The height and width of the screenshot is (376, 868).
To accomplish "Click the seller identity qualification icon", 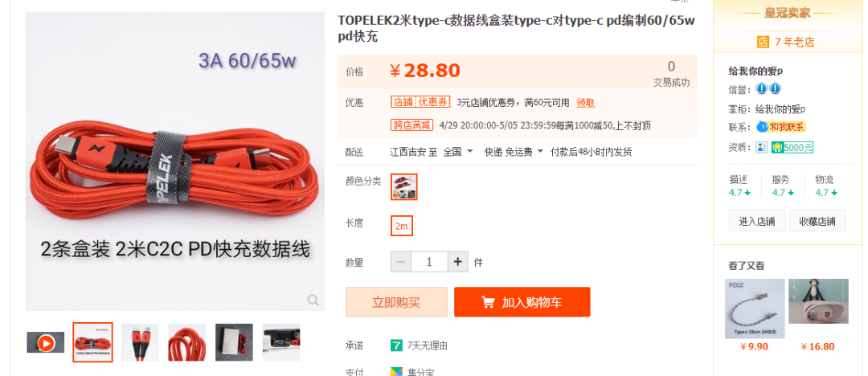I will click(x=762, y=147).
